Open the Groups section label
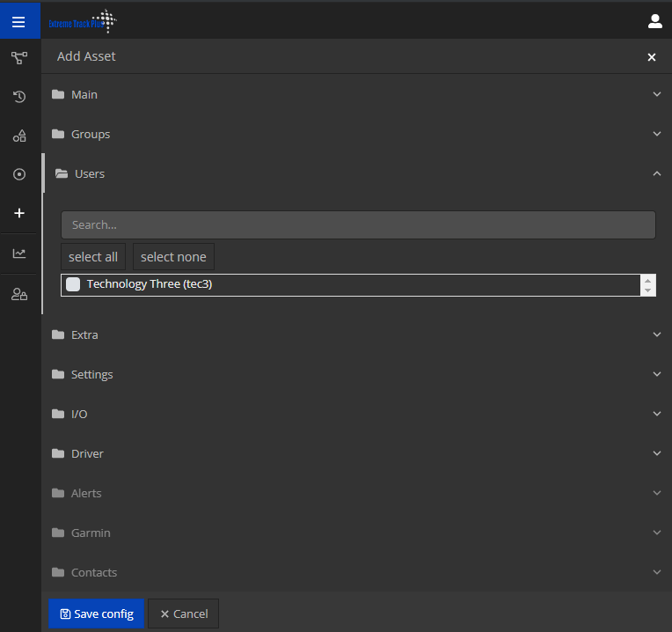Image resolution: width=672 pixels, height=632 pixels. point(91,134)
